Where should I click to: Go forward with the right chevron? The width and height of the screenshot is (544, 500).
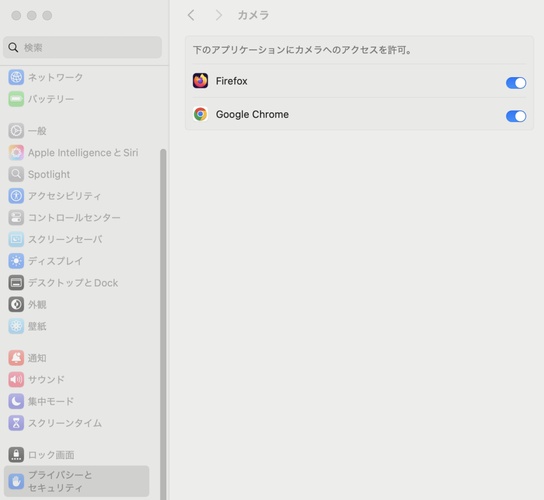(x=218, y=15)
